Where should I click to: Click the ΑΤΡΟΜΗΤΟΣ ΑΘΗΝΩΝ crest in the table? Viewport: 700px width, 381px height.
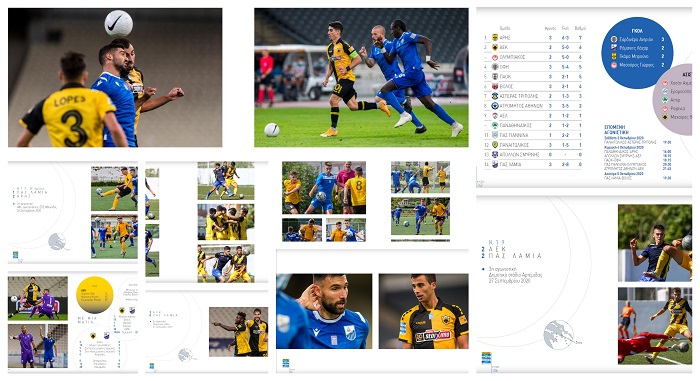point(495,106)
